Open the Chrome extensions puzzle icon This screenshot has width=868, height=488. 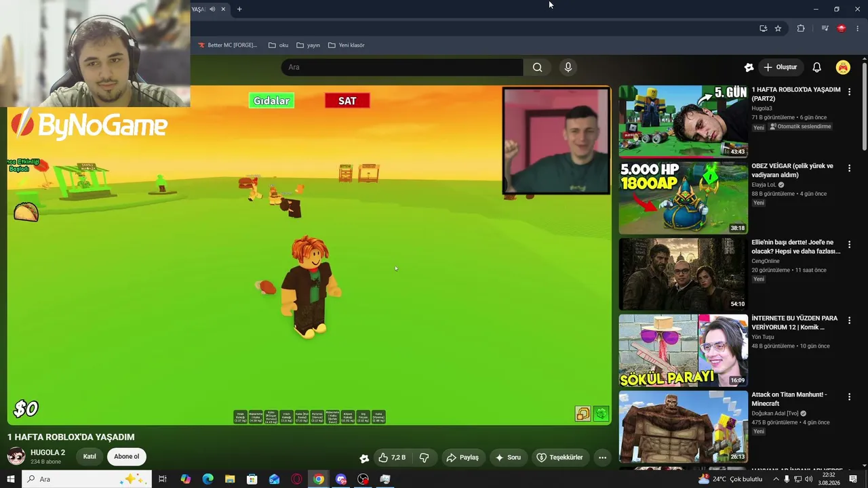click(x=801, y=28)
